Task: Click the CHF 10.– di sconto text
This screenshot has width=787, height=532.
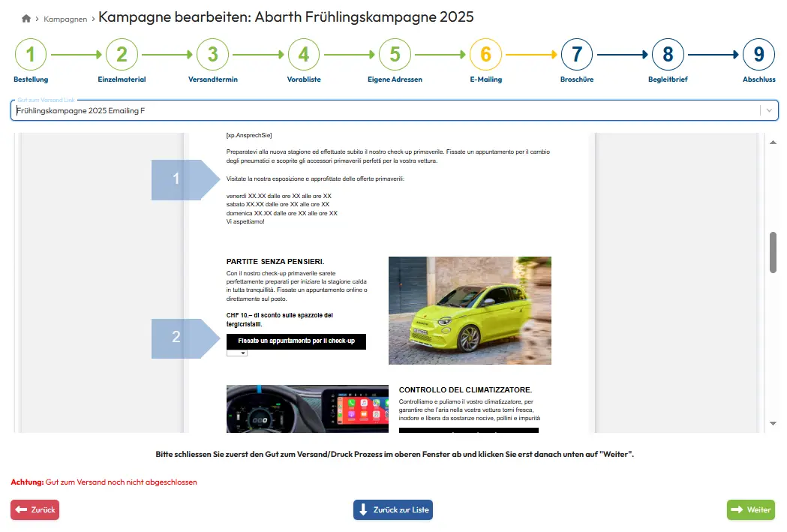Action: pyautogui.click(x=280, y=320)
